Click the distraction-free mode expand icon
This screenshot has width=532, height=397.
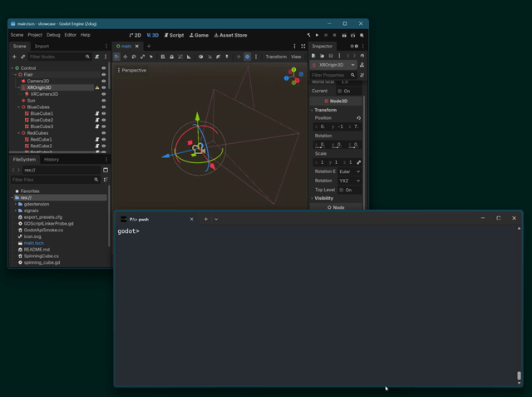303,46
